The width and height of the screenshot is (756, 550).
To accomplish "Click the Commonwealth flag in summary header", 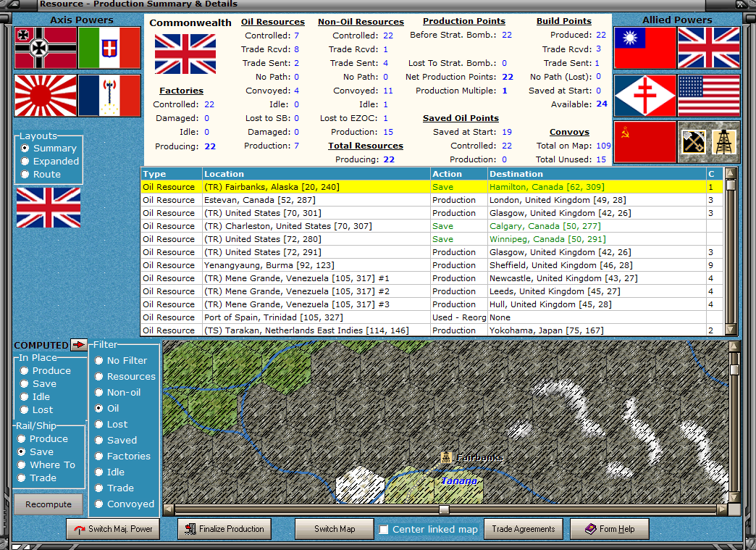I will [185, 54].
